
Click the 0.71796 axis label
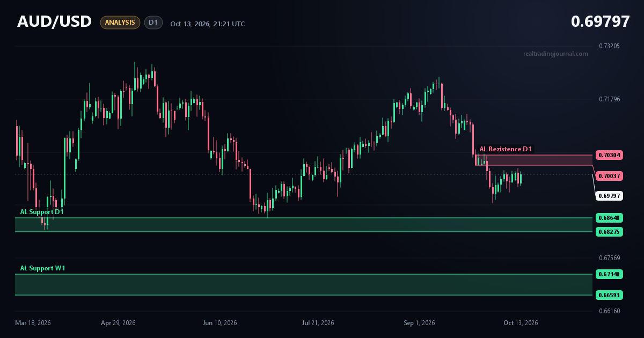(609, 99)
